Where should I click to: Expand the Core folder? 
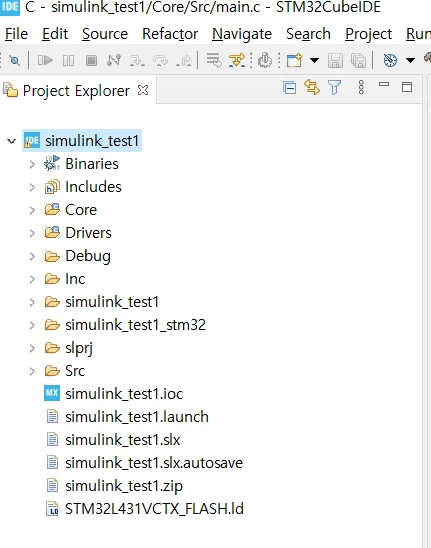click(x=32, y=210)
